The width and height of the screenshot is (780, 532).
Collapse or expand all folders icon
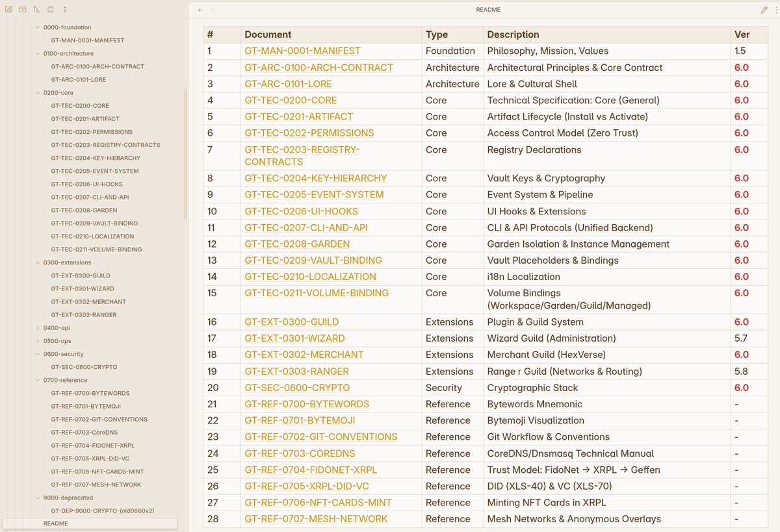coord(64,10)
